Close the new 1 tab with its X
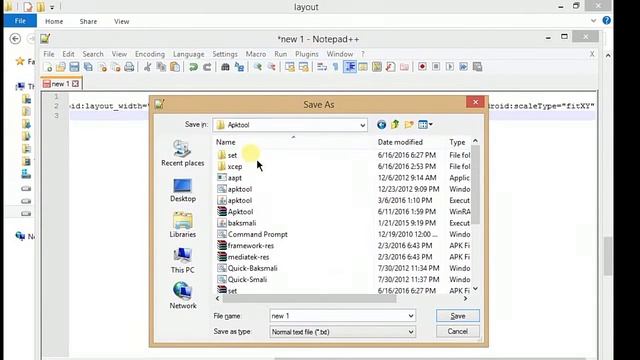 click(x=76, y=84)
